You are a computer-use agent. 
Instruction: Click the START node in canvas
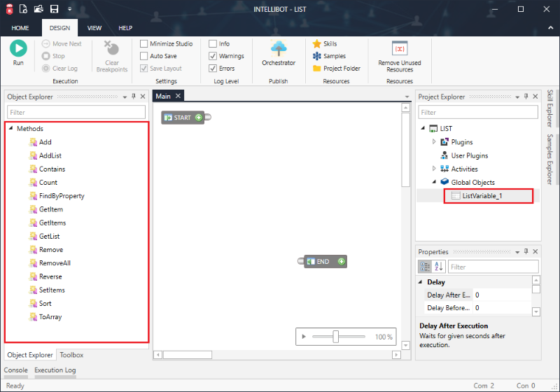(183, 118)
